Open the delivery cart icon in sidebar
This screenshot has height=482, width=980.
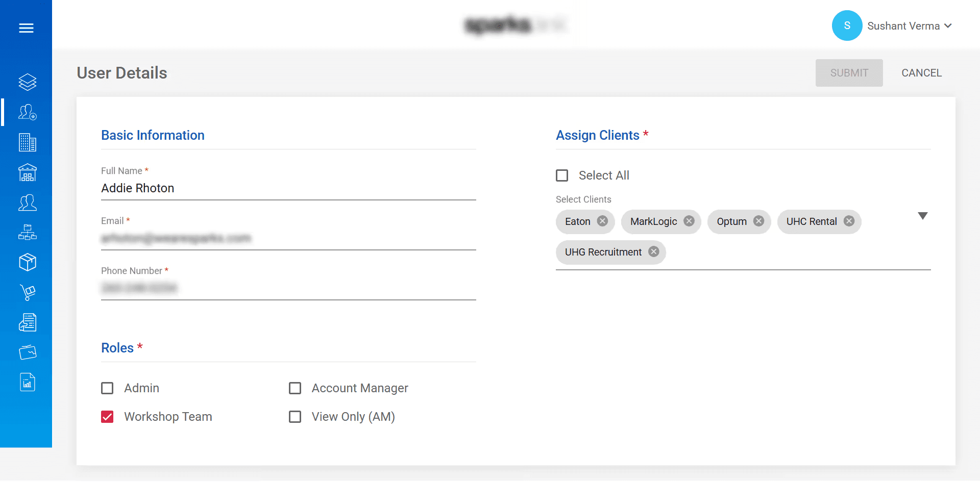(27, 292)
